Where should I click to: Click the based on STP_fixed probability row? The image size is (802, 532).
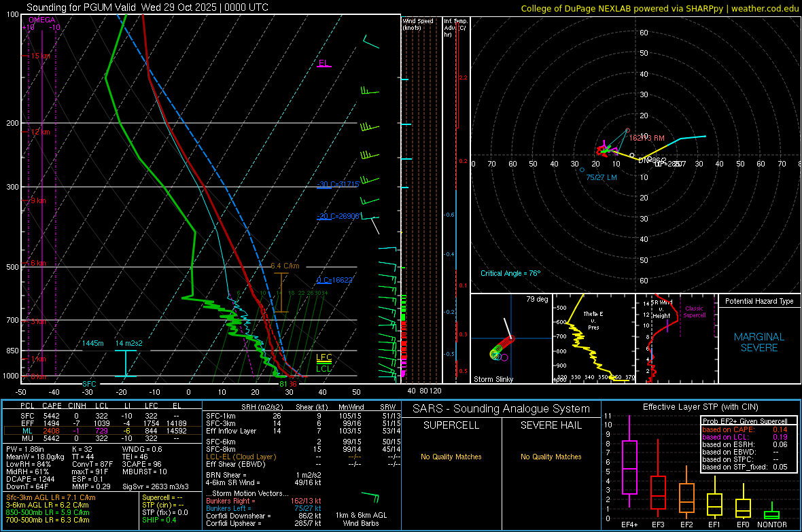point(745,467)
